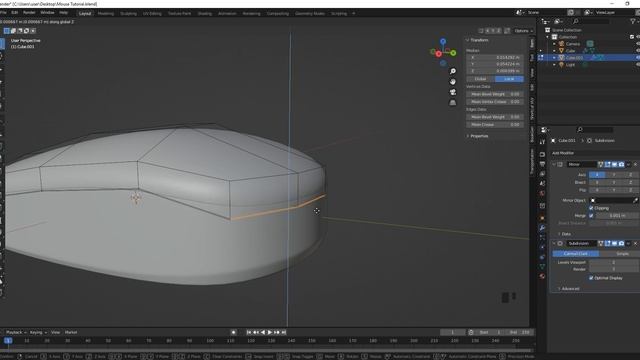
Task: Expand the Data section of Mirror modifier
Action: (559, 234)
